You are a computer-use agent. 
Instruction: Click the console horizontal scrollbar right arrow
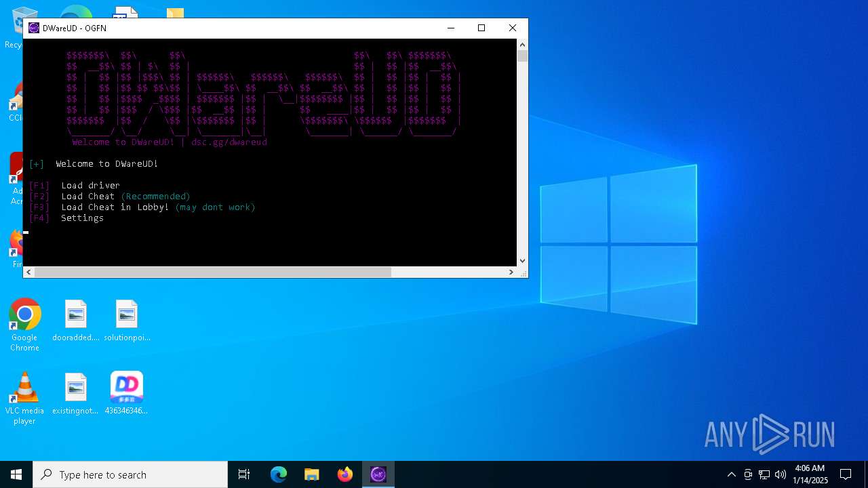point(511,272)
